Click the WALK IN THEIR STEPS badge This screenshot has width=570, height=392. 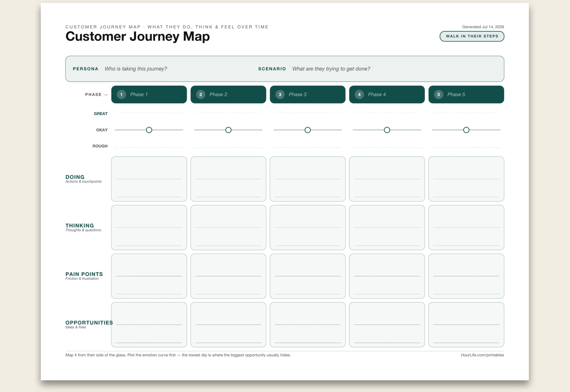tap(472, 36)
